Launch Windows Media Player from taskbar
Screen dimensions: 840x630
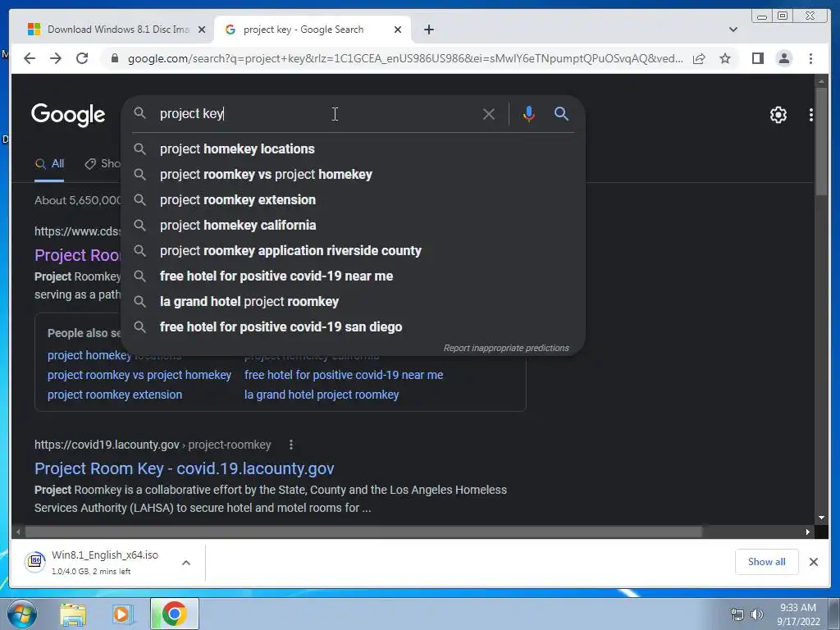122,614
